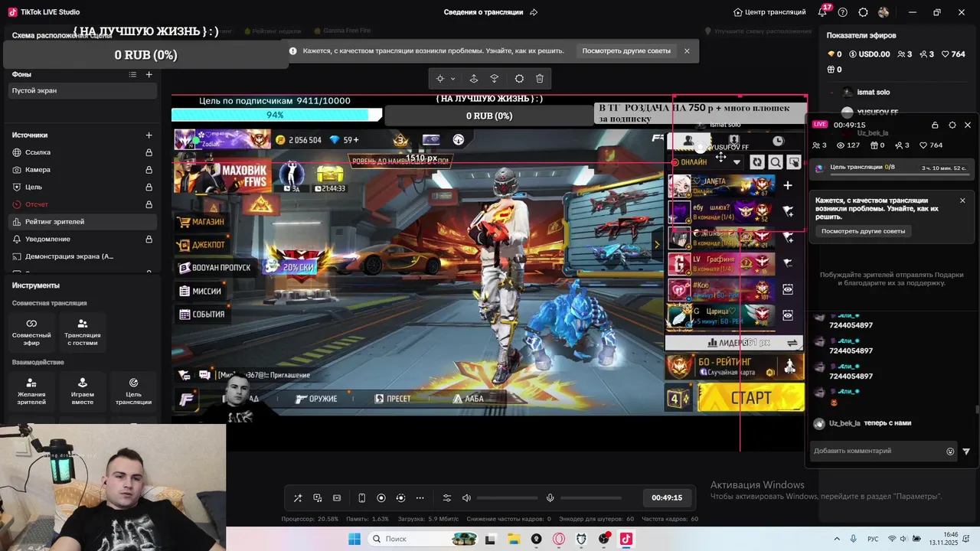Open the emoji picker in comment box
Image resolution: width=980 pixels, height=551 pixels.
point(950,452)
